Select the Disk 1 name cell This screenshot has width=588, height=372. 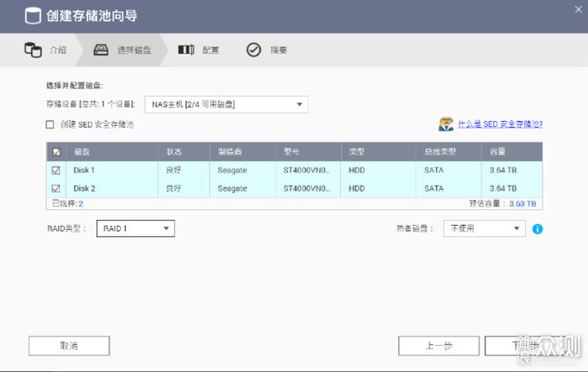coord(84,170)
